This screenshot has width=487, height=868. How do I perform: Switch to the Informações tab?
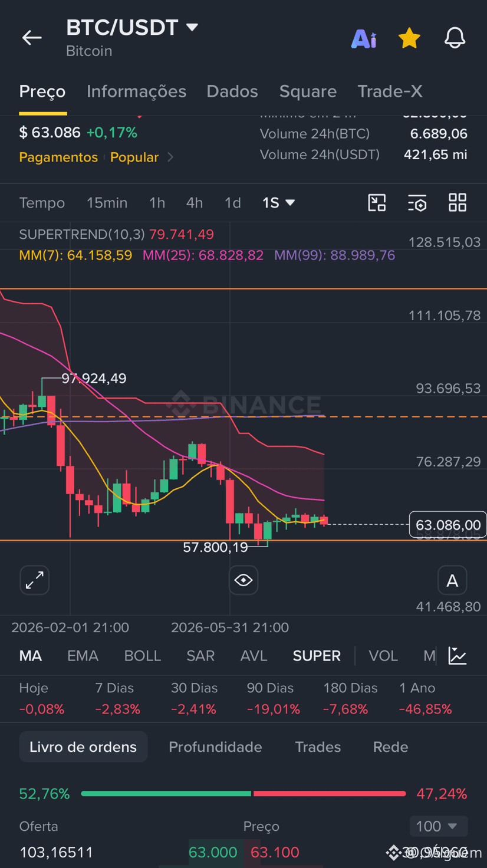pos(136,91)
